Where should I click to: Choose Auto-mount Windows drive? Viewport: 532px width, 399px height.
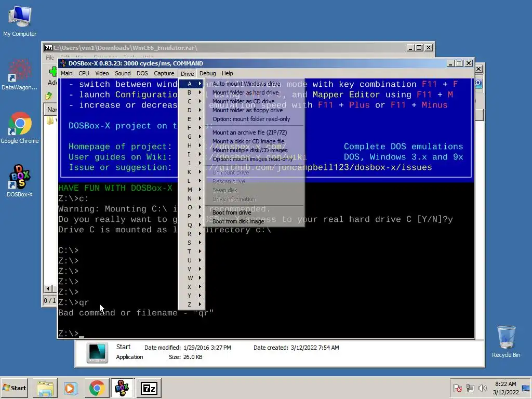pos(255,84)
